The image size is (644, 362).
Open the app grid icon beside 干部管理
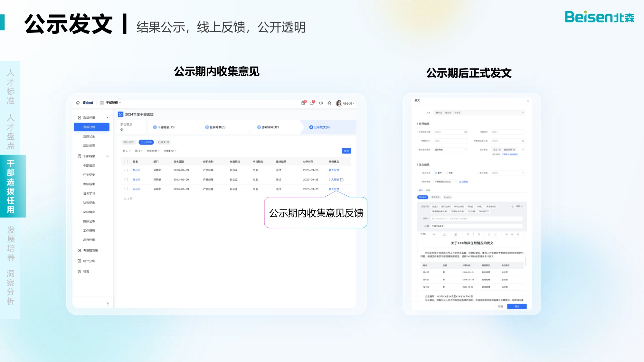click(102, 103)
